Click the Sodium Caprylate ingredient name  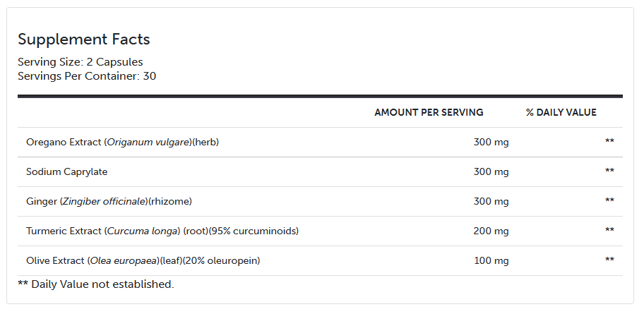[67, 172]
